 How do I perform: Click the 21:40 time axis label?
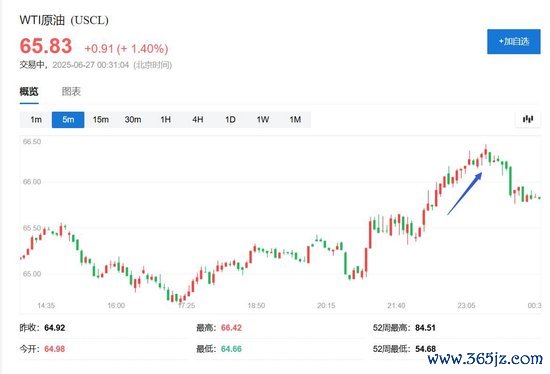[x=396, y=306]
